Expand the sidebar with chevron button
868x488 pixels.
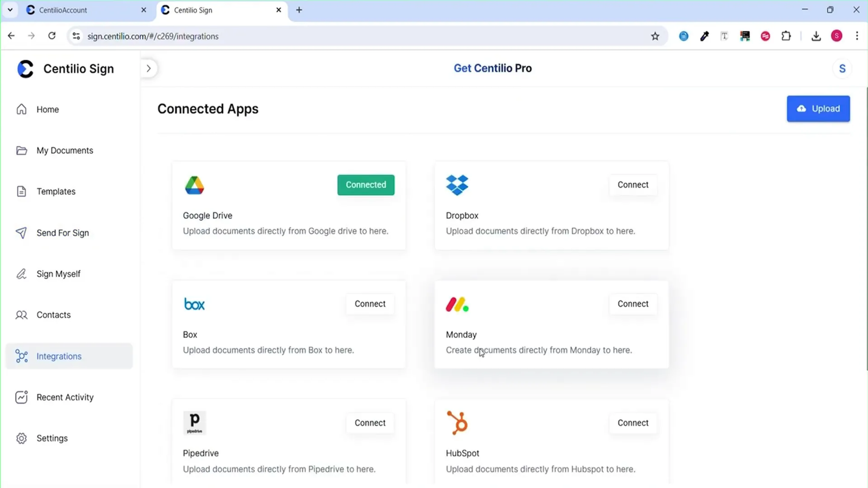(x=149, y=68)
